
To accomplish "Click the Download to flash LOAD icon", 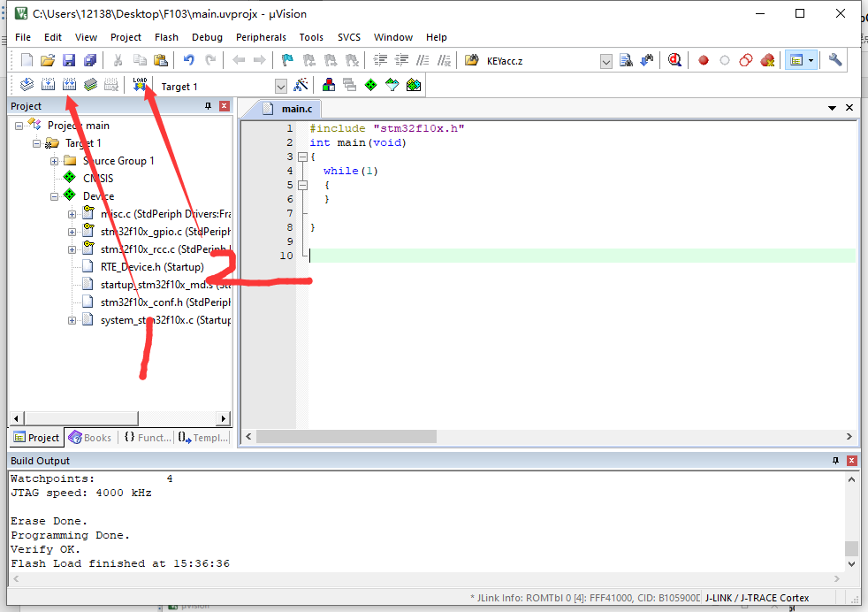I will [140, 85].
